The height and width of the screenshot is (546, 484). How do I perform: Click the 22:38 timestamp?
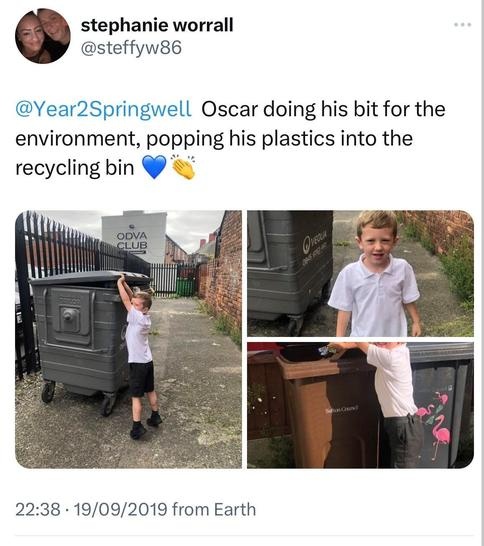coord(38,509)
